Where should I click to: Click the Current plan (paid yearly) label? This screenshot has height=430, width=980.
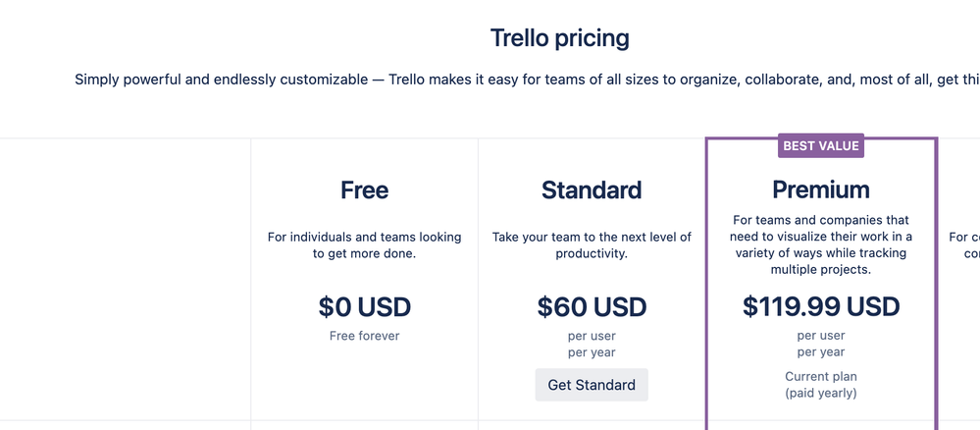pos(821,385)
